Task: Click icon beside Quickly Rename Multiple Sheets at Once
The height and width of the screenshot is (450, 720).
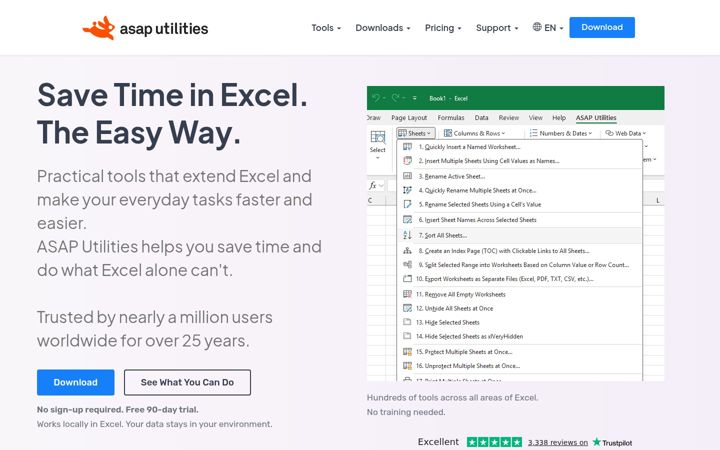Action: tap(407, 190)
